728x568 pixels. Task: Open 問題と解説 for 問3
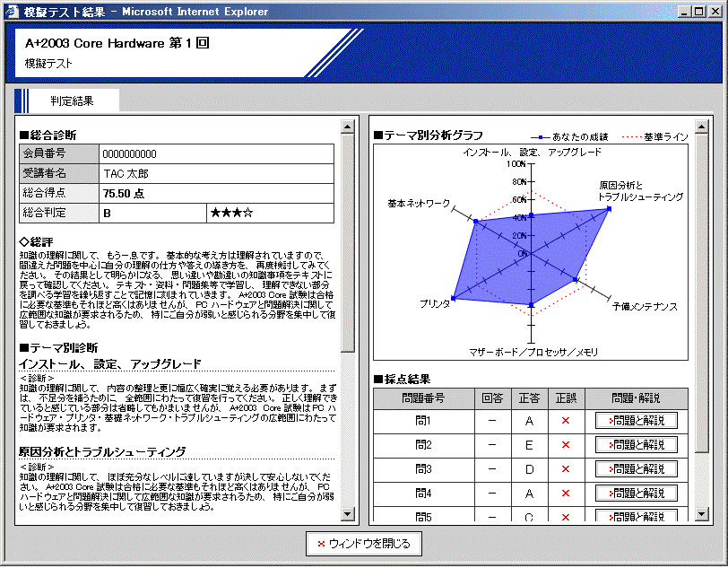[x=636, y=469]
